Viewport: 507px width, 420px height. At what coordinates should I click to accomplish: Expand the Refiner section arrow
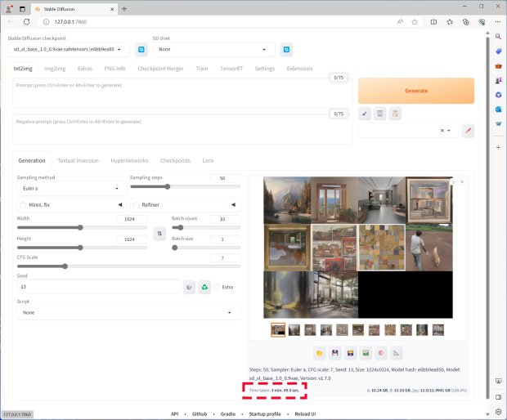[233, 204]
